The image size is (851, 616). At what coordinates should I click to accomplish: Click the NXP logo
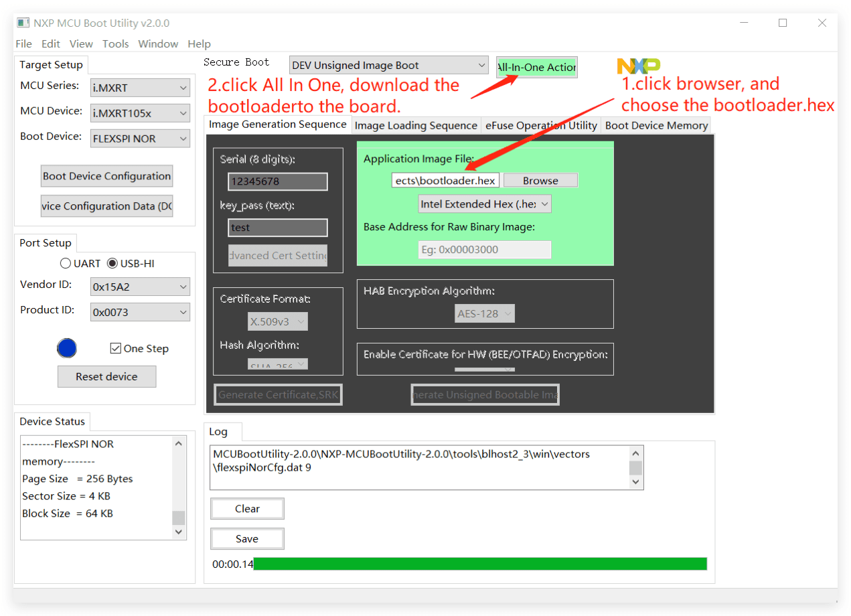click(638, 66)
